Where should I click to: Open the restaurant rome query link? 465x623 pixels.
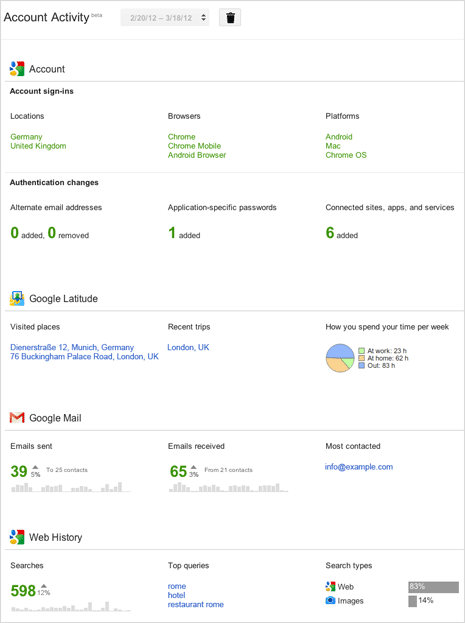(196, 604)
